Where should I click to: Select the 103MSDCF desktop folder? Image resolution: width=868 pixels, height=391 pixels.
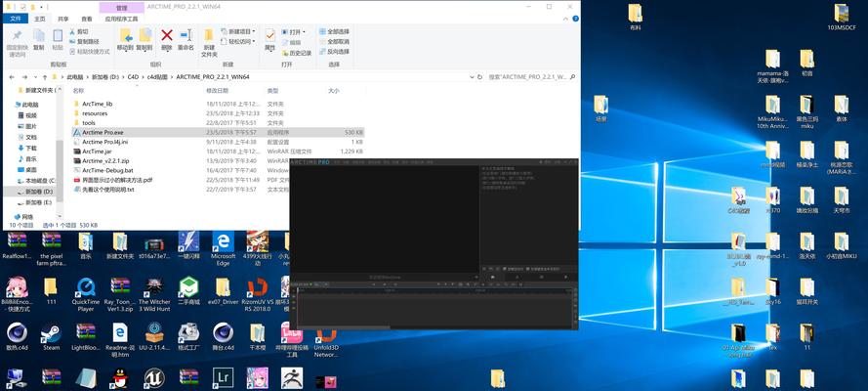[841, 17]
